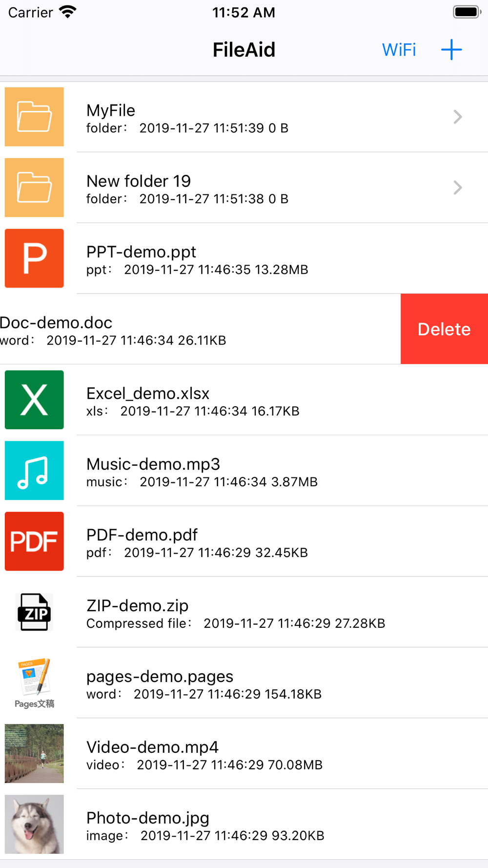Select the Doc-demo.doc file row

click(146, 330)
